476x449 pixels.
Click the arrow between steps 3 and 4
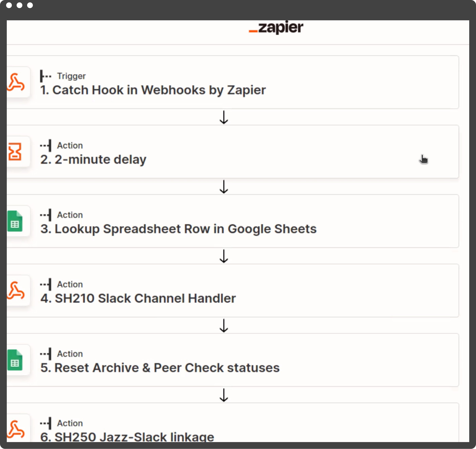224,256
